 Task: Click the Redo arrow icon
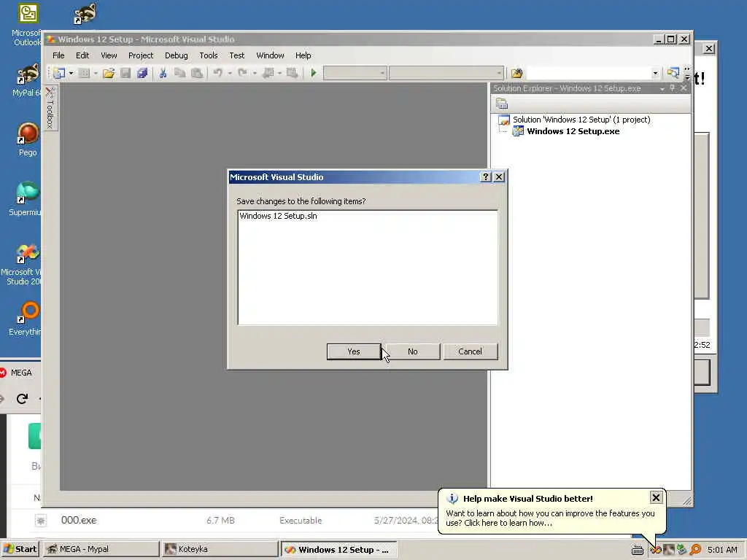(242, 73)
